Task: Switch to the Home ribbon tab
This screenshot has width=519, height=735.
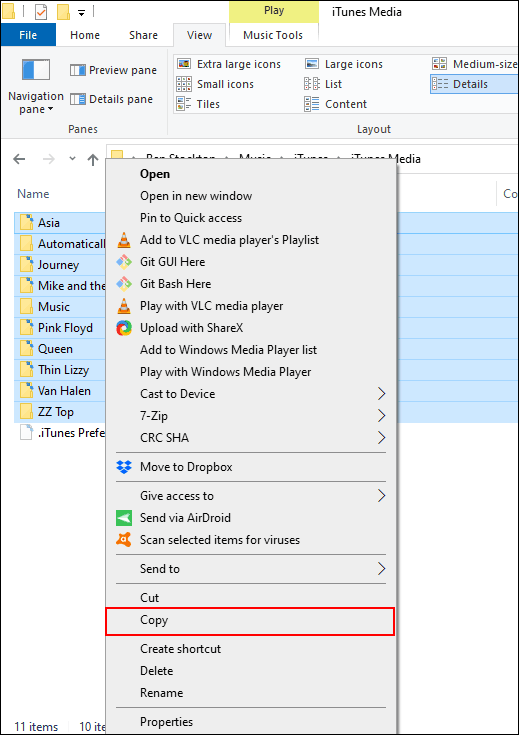Action: [85, 35]
